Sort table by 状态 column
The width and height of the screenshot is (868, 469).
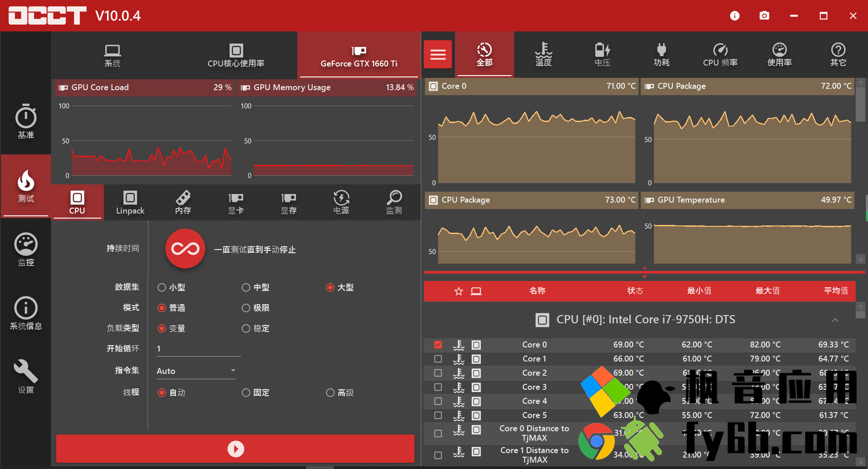coord(635,291)
